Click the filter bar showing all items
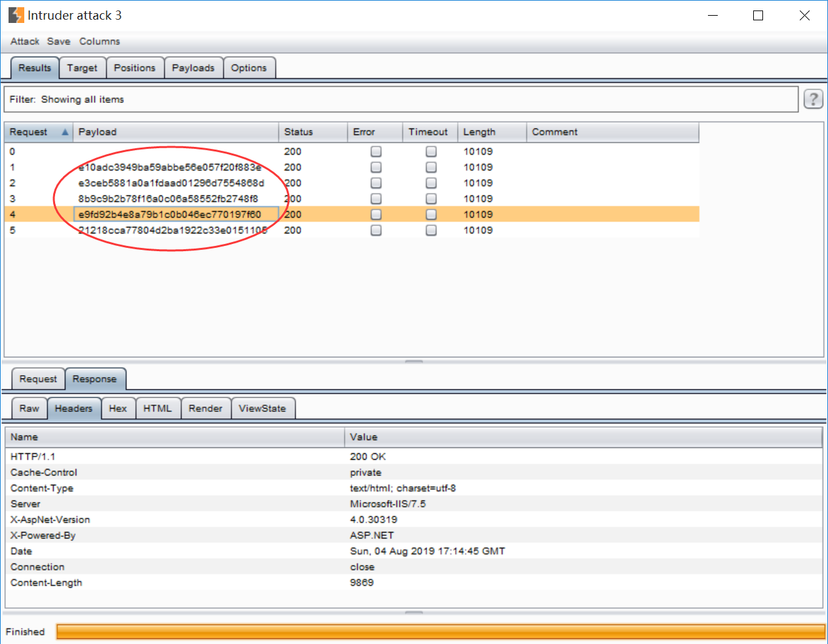The width and height of the screenshot is (828, 644). 401,99
